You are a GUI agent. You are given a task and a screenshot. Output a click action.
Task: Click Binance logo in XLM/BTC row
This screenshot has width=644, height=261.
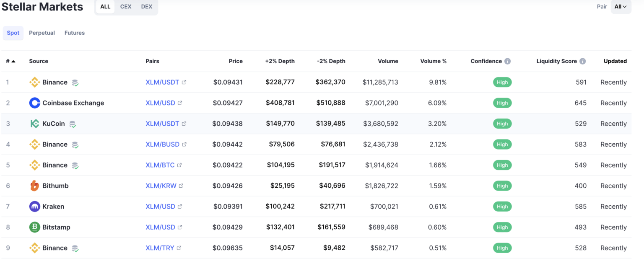point(35,165)
